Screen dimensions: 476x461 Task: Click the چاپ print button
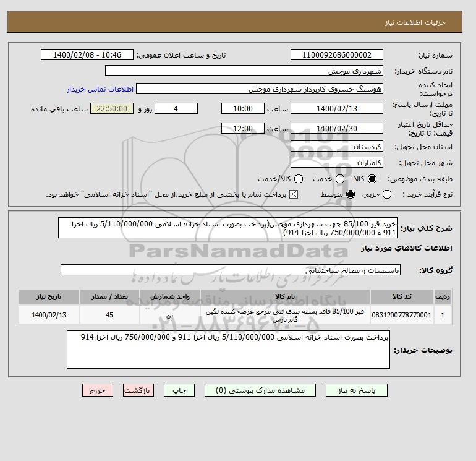(x=179, y=390)
